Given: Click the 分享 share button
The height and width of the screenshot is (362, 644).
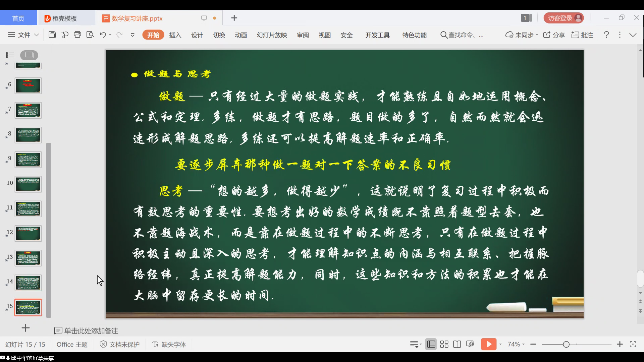Looking at the screenshot, I should pos(554,35).
